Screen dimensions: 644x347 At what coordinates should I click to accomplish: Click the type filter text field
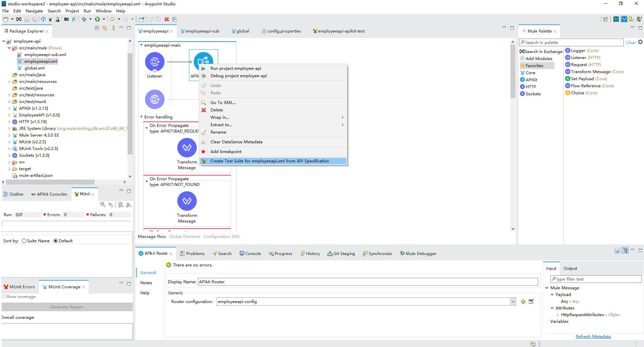tap(596, 279)
